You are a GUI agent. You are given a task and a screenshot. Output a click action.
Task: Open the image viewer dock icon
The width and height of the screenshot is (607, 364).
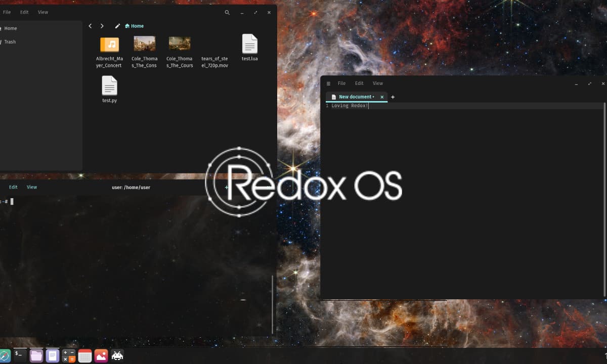point(101,355)
